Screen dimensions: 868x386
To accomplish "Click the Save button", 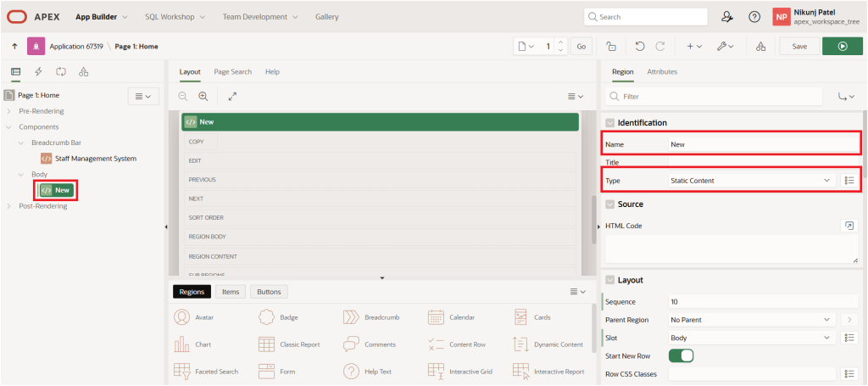I will [x=798, y=46].
